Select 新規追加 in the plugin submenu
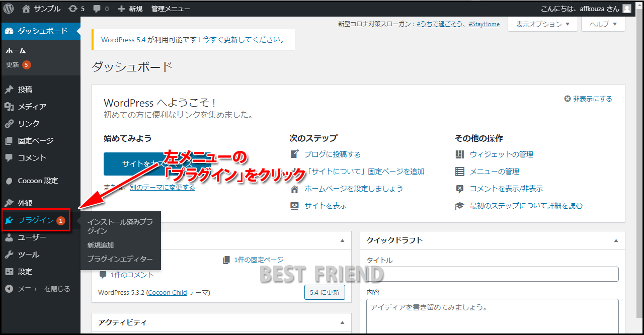 pyautogui.click(x=101, y=245)
